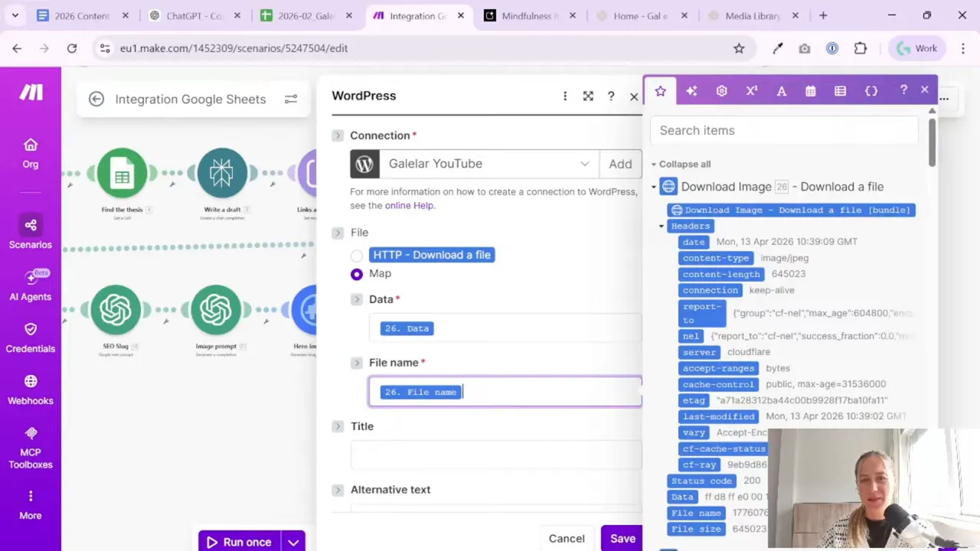Click Add connection button
The width and height of the screenshot is (980, 551).
[620, 164]
